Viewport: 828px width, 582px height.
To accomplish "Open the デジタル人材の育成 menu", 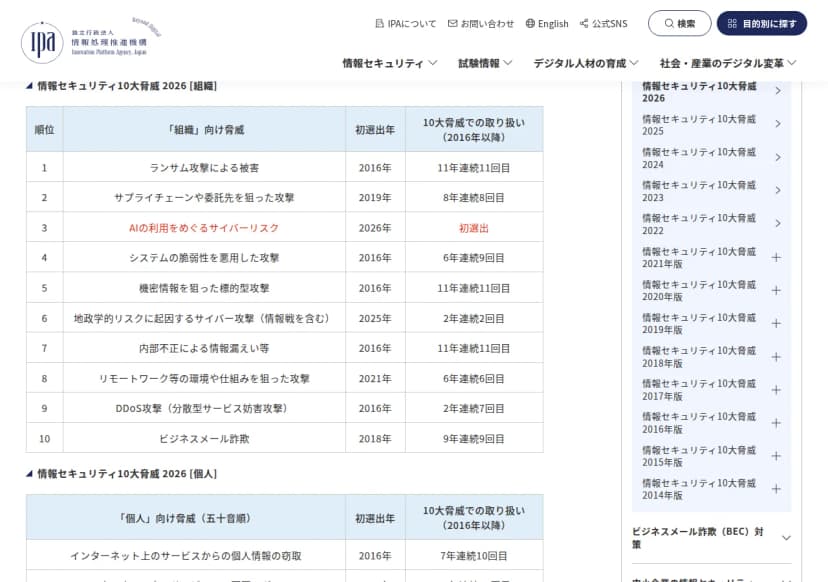I will (586, 63).
